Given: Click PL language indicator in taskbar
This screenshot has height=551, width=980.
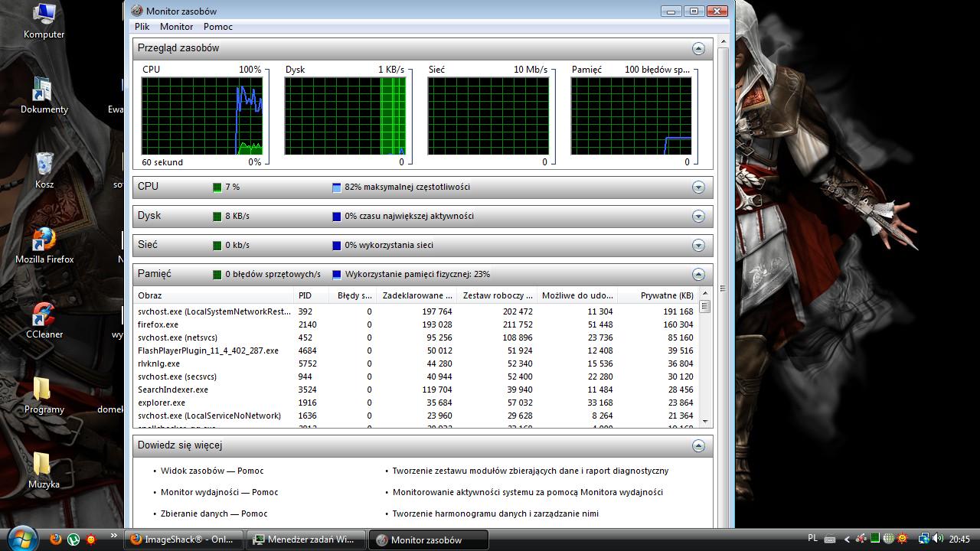Looking at the screenshot, I should (x=812, y=540).
